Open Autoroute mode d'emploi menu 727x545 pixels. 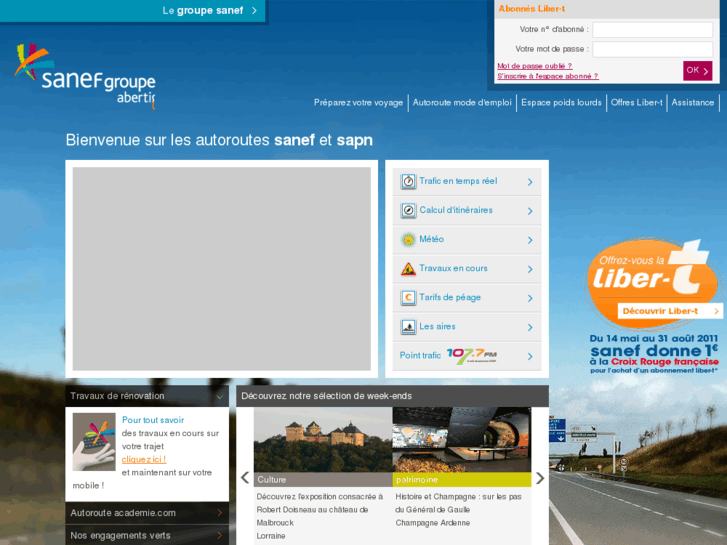click(462, 103)
